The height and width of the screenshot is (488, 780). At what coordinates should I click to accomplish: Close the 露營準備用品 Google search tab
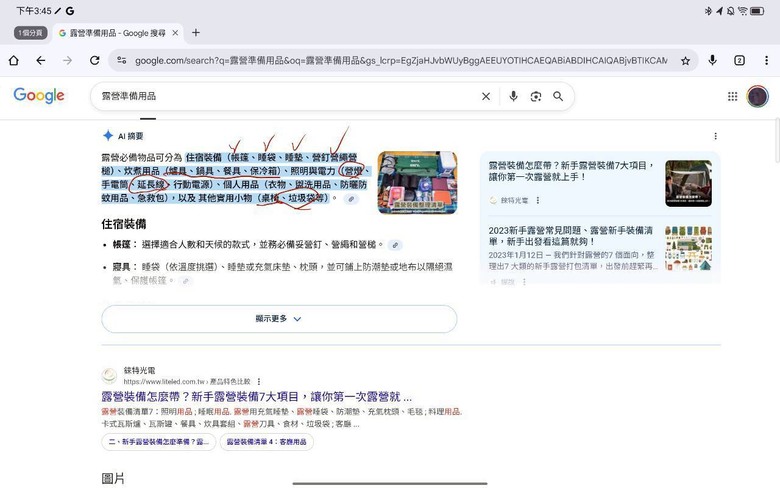pos(175,33)
